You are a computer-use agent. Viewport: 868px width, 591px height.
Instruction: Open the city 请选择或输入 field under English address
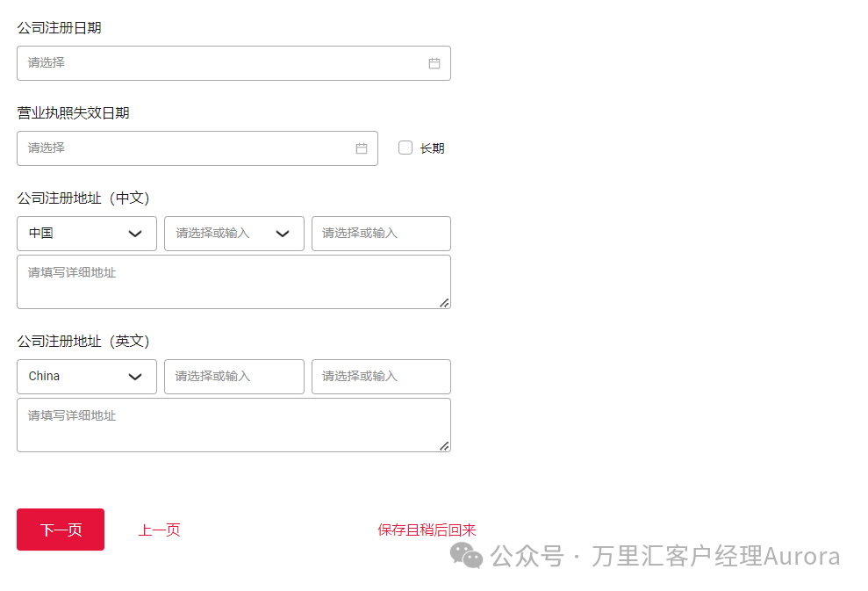click(380, 376)
